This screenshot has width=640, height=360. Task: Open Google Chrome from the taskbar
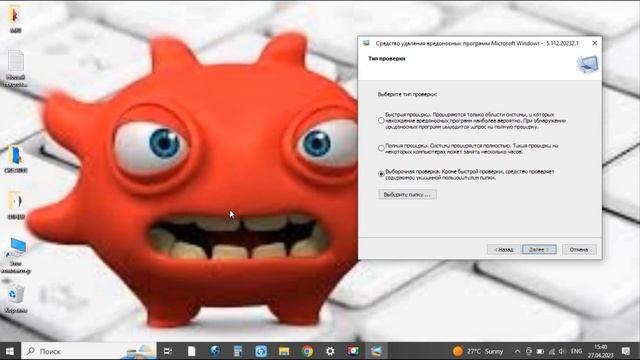(x=307, y=351)
